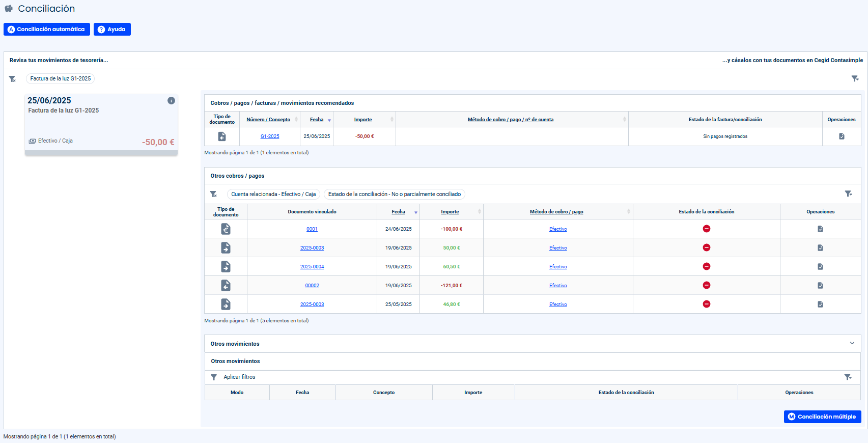The image size is (868, 443).
Task: Click the Efectivo / Caja cash icon on card
Action: click(32, 141)
